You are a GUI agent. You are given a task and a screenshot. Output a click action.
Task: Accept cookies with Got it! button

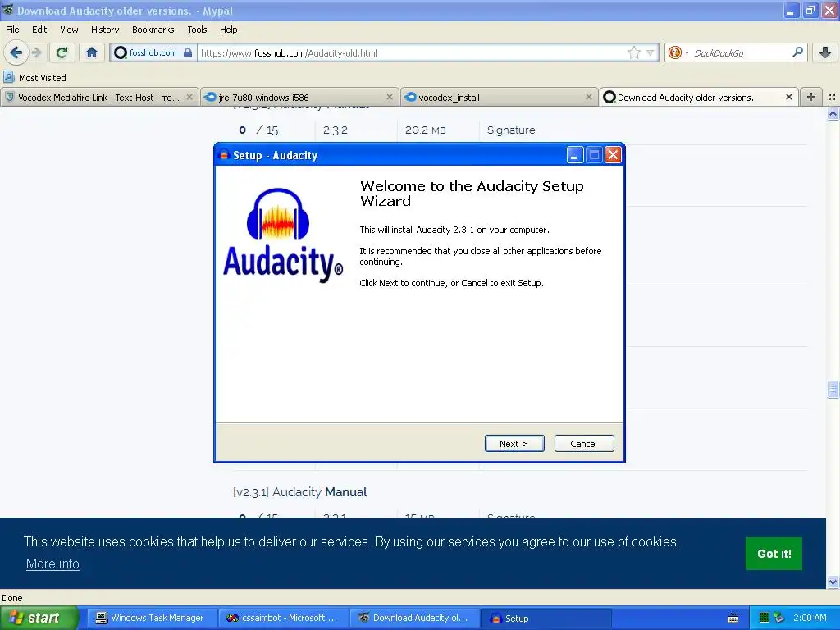pyautogui.click(x=774, y=554)
